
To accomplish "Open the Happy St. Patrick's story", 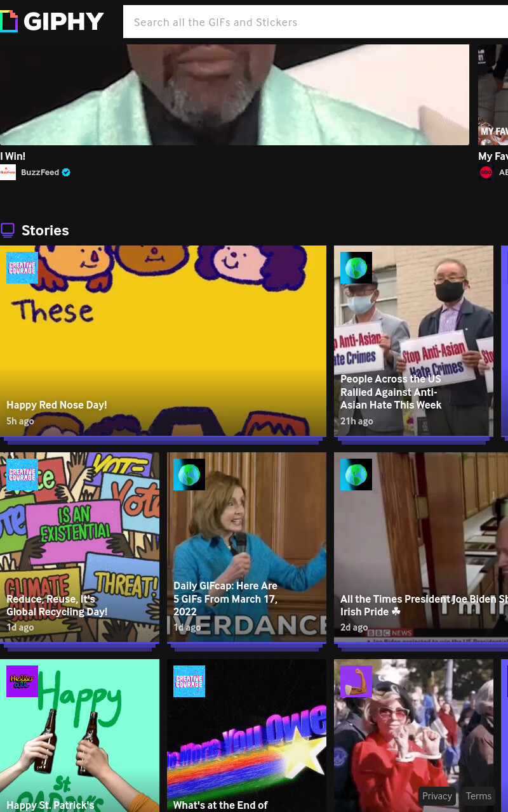I will point(79,735).
